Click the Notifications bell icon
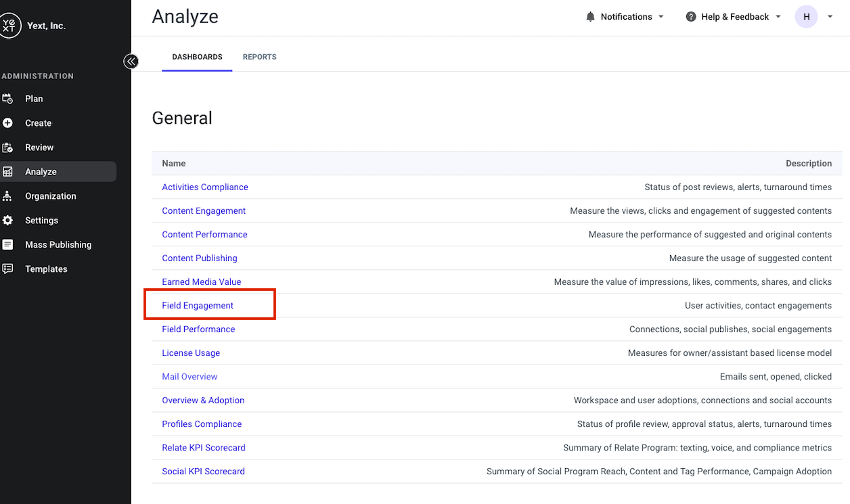Image resolution: width=850 pixels, height=504 pixels. [591, 17]
